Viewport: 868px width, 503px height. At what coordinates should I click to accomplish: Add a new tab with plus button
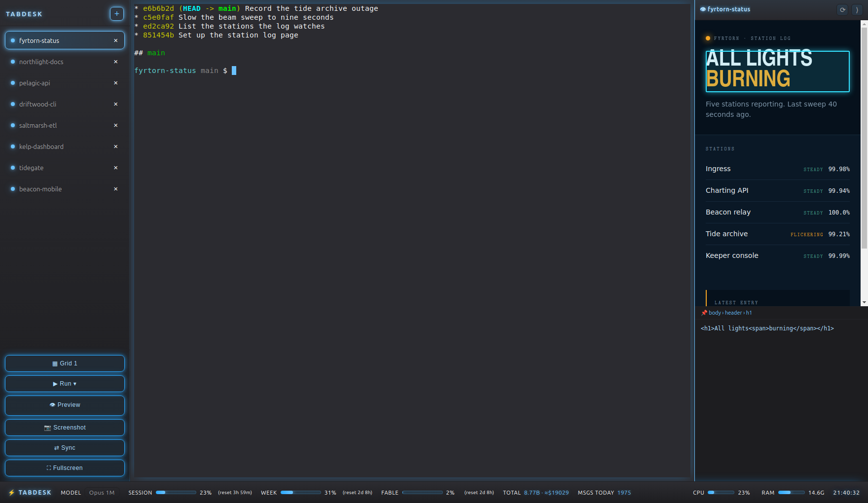(x=116, y=14)
